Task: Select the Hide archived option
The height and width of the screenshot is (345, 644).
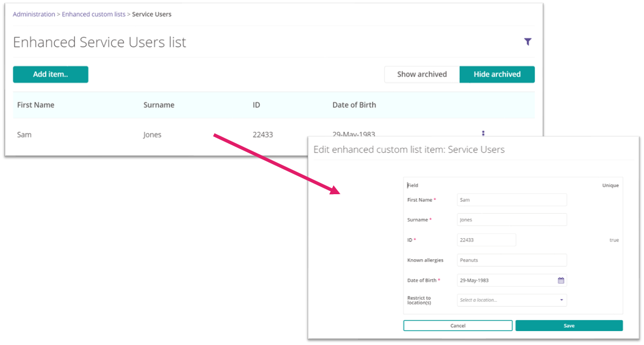Action: click(x=497, y=75)
